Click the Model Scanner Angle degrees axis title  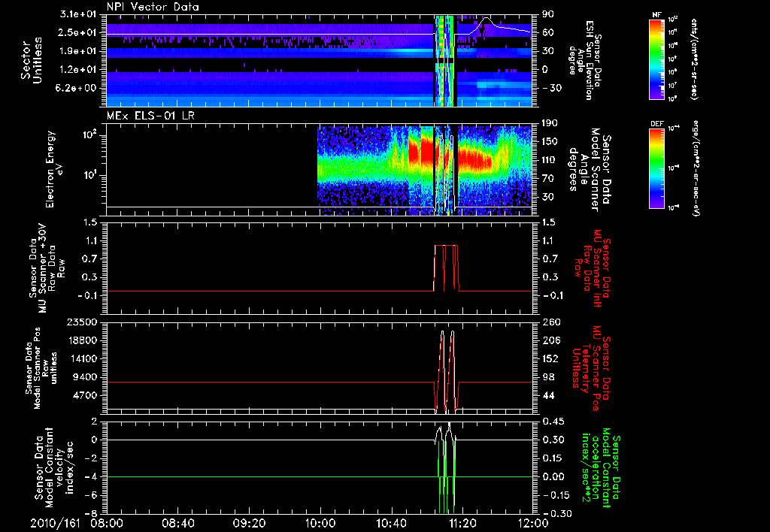click(590, 169)
